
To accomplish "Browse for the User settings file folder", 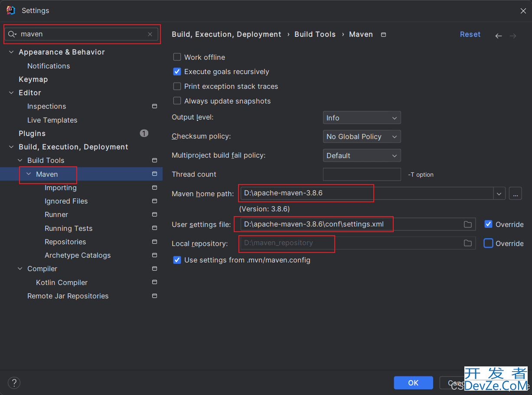I will click(467, 224).
